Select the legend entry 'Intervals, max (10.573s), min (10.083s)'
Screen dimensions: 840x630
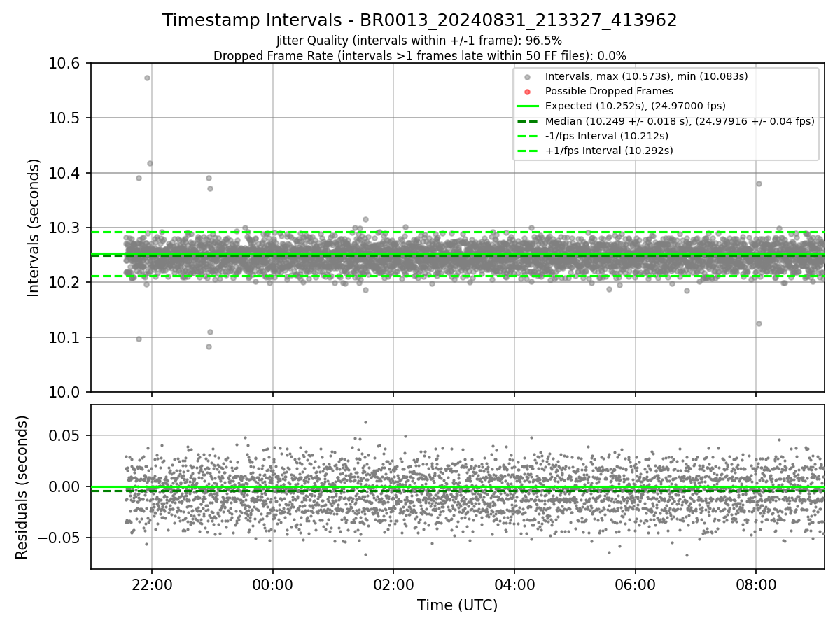point(647,76)
